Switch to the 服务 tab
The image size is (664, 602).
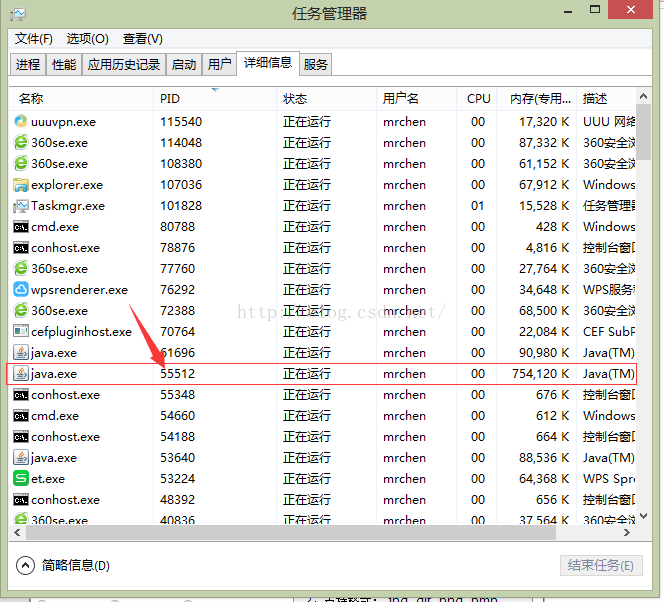click(315, 64)
